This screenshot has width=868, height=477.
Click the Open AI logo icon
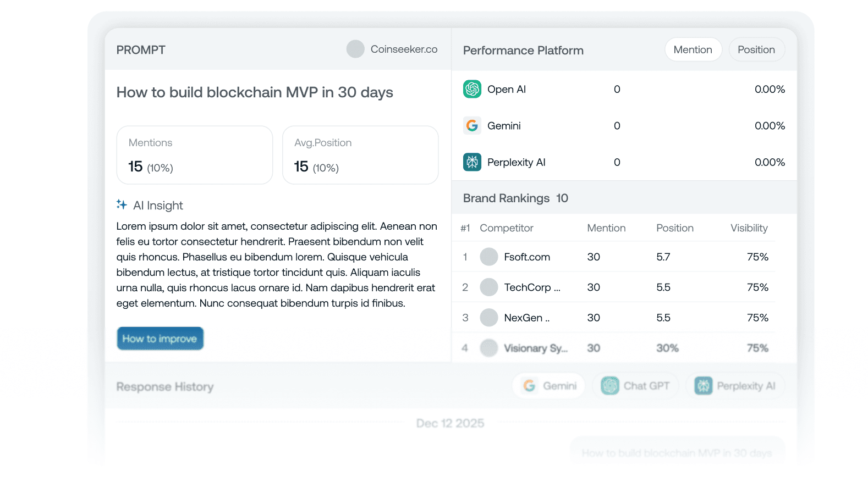pos(472,89)
